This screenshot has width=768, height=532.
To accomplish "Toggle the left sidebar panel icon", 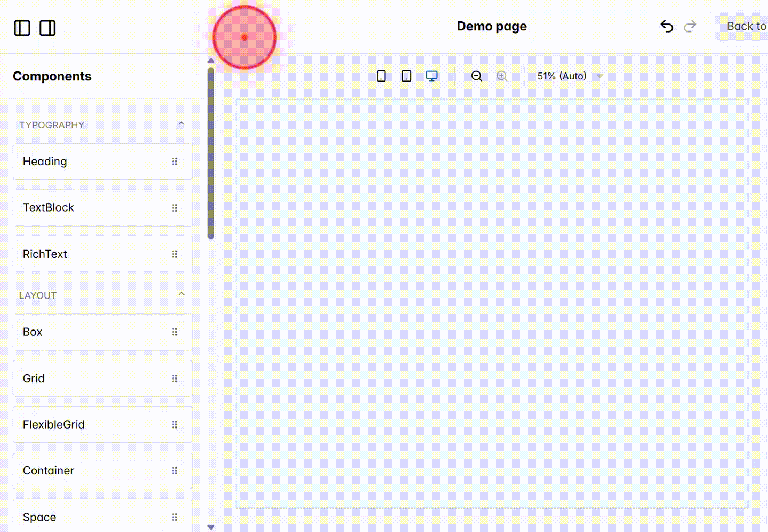I will point(22,28).
